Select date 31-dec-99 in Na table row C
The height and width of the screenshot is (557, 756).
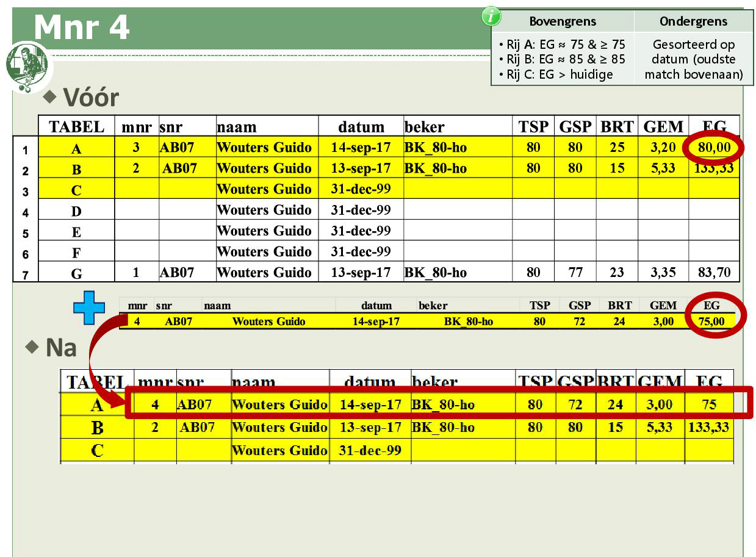pyautogui.click(x=371, y=450)
